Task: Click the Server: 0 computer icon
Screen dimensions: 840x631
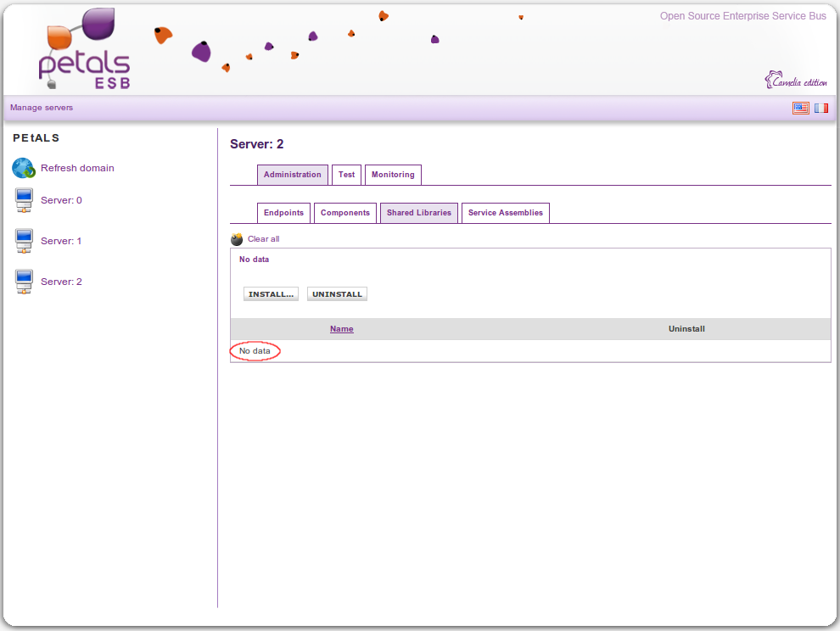Action: 24,201
